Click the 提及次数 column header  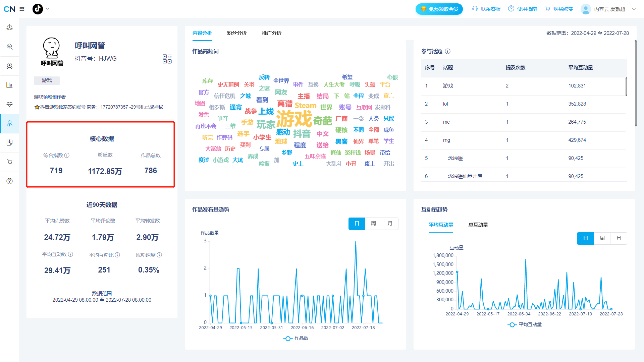point(516,68)
